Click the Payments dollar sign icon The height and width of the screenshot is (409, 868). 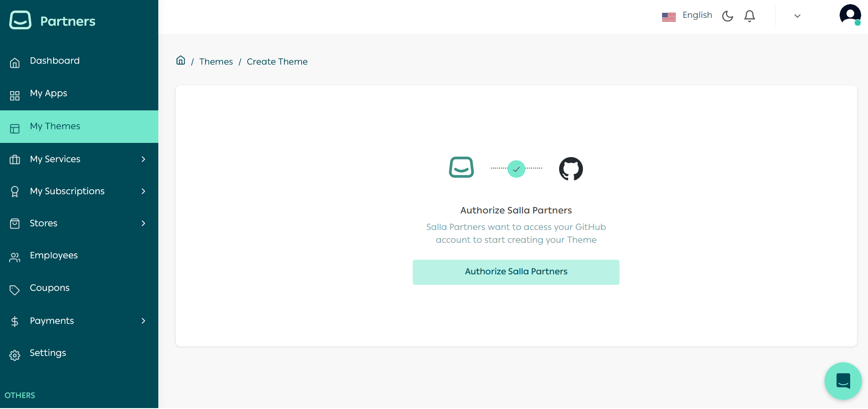click(15, 322)
